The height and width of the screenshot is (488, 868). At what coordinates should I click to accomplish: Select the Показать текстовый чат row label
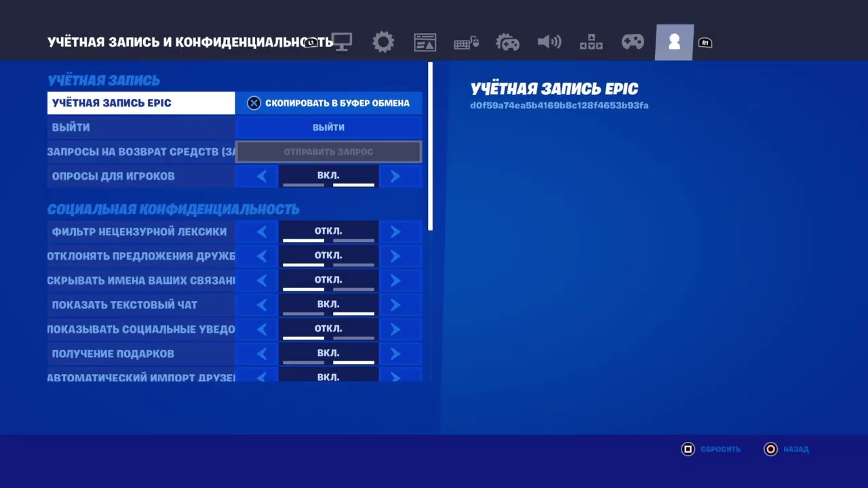click(141, 305)
